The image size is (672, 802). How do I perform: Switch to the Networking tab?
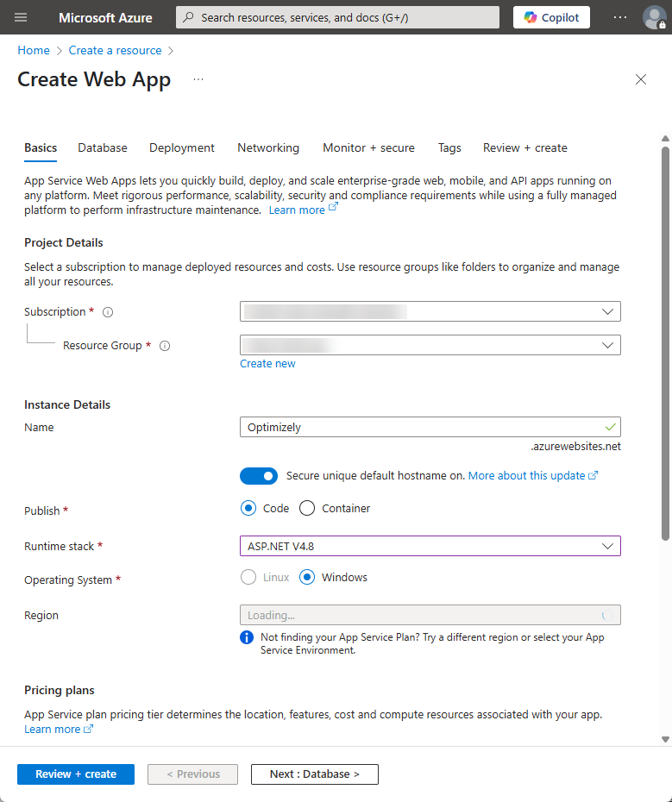click(x=268, y=147)
